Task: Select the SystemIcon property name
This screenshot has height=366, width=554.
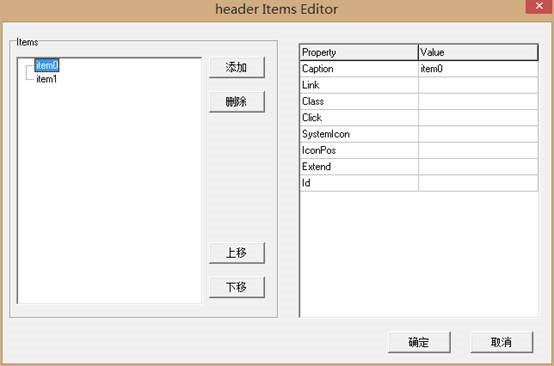Action: 359,134
